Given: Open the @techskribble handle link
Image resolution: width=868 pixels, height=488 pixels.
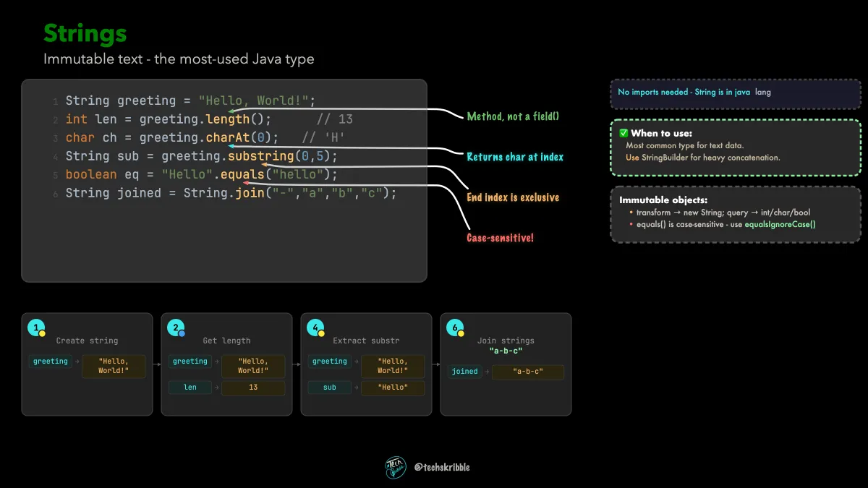Looking at the screenshot, I should (x=442, y=467).
